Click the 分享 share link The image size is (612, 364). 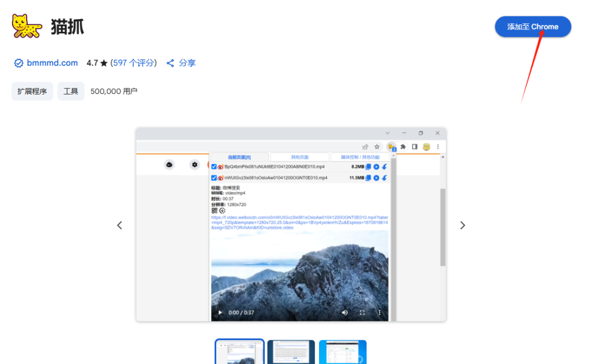coord(187,63)
